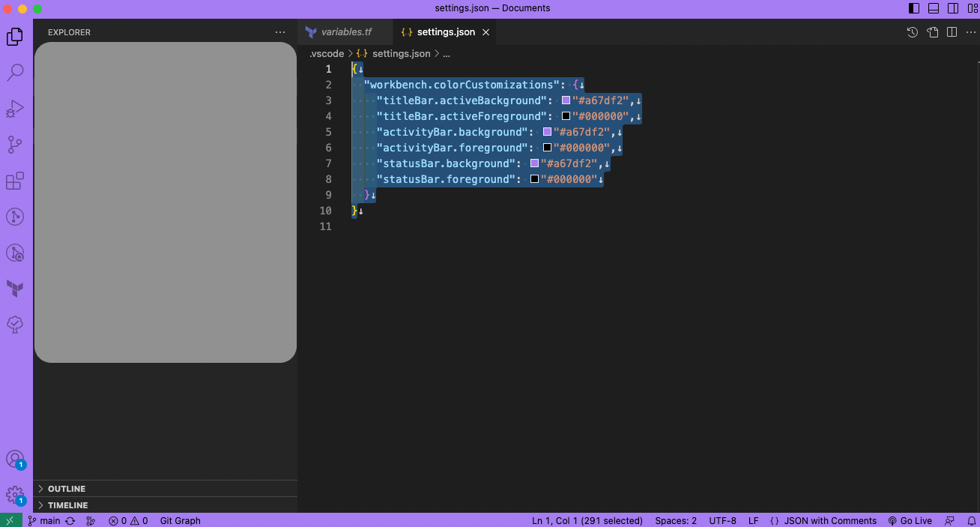Open color picker for activityBar.background swatch

point(547,132)
